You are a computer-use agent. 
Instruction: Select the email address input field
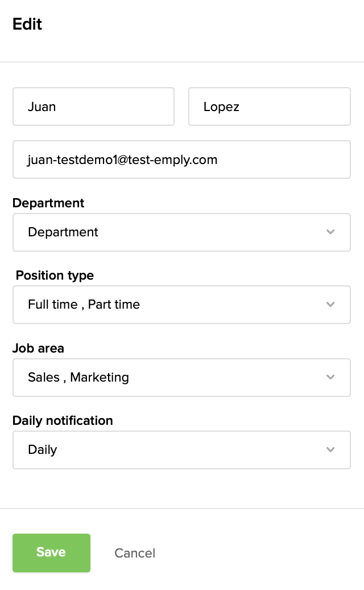181,159
